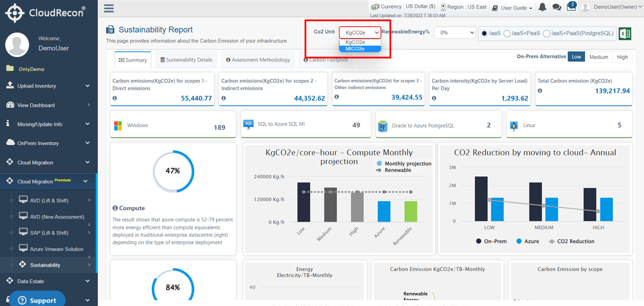Click the user profile icon in header
The height and width of the screenshot is (306, 644).
point(586,7)
